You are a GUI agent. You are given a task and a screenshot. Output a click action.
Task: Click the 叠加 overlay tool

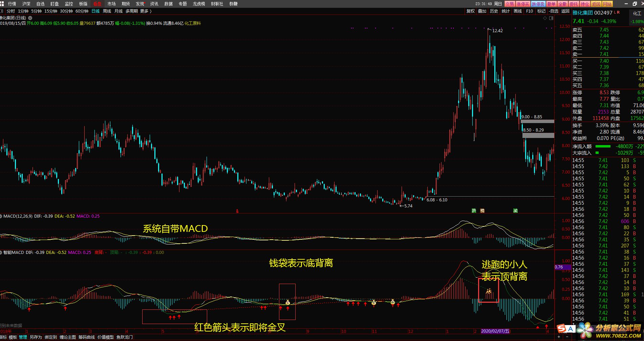coord(482,11)
